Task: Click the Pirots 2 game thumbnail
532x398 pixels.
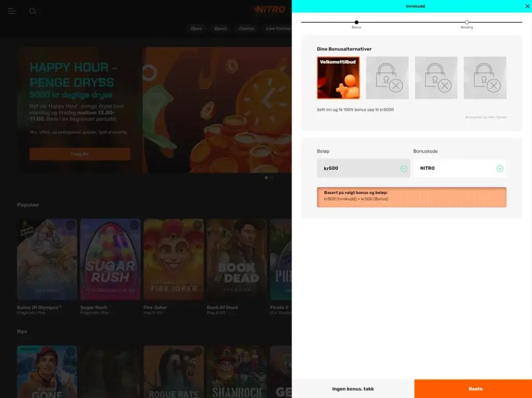Action: (x=281, y=260)
